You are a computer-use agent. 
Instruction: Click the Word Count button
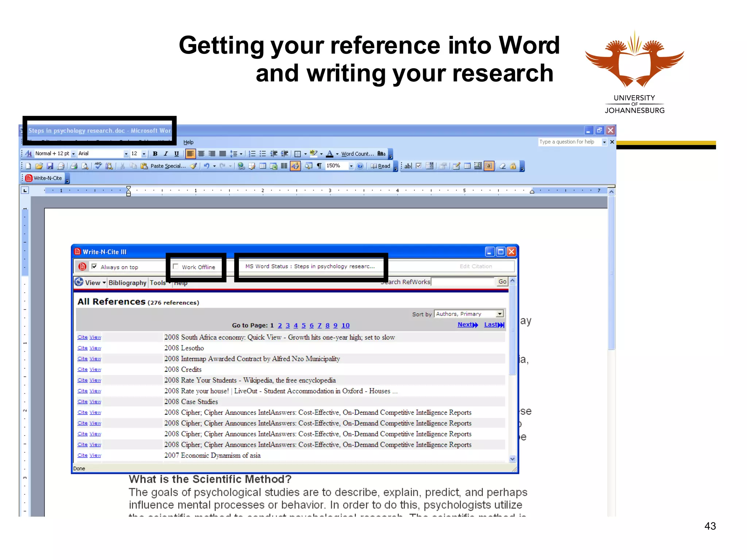[357, 154]
